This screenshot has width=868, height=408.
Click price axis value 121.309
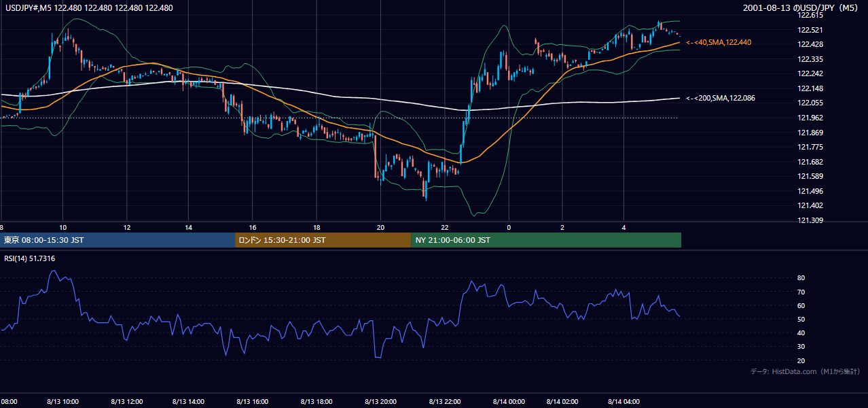(811, 220)
